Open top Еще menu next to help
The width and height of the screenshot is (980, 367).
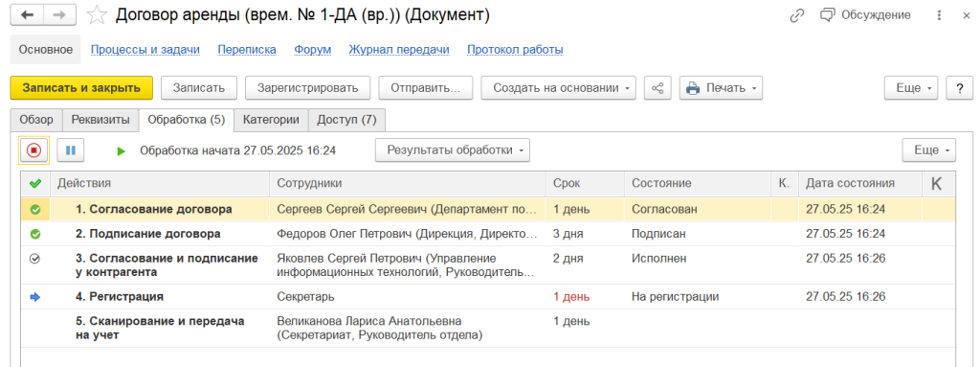(911, 88)
